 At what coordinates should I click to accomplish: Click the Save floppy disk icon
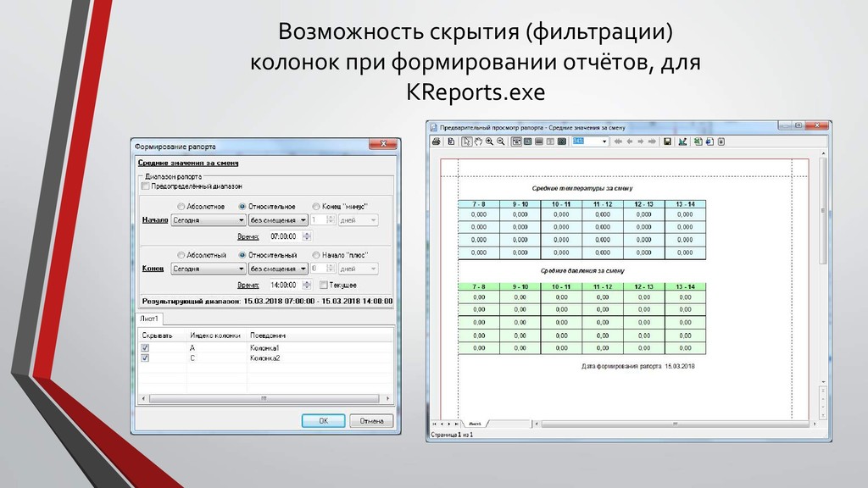tap(667, 141)
